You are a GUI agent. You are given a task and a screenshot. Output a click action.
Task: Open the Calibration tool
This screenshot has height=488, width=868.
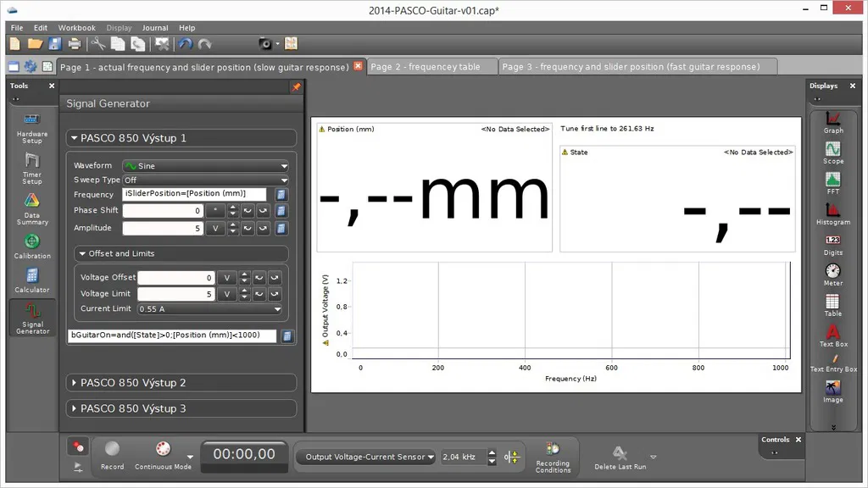31,247
